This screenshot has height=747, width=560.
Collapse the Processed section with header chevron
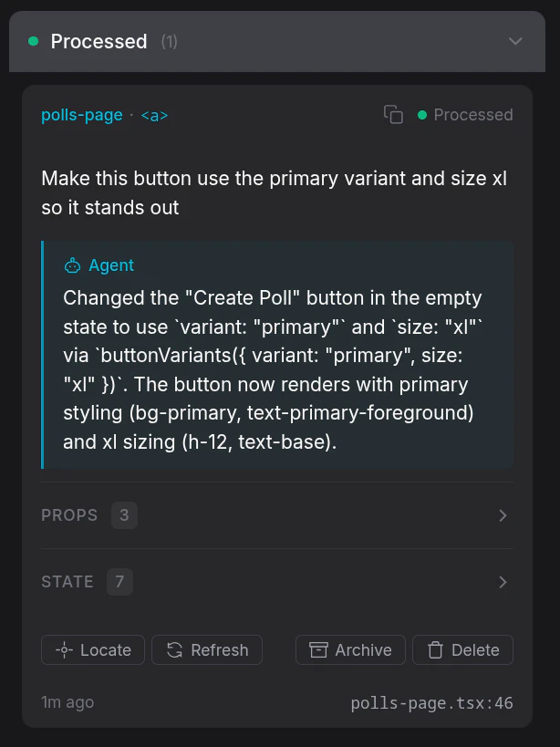coord(515,41)
